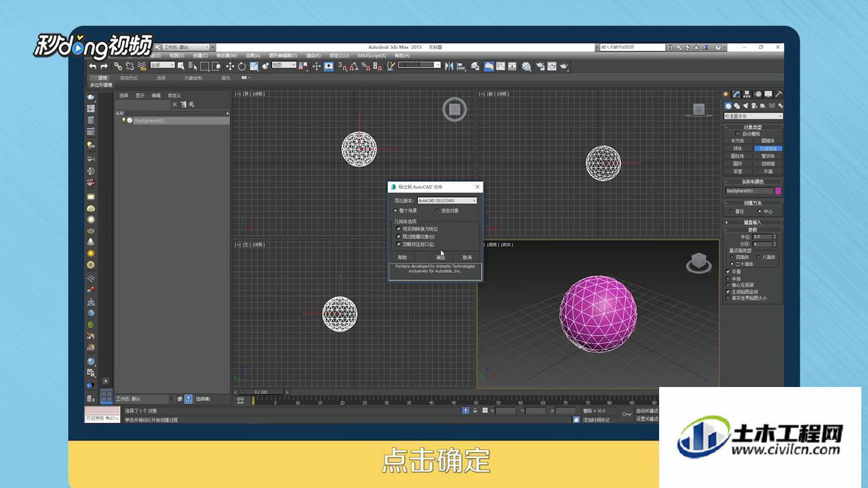The width and height of the screenshot is (868, 488).
Task: Click the light bulb icon beside GeoSphere001
Action: click(123, 121)
